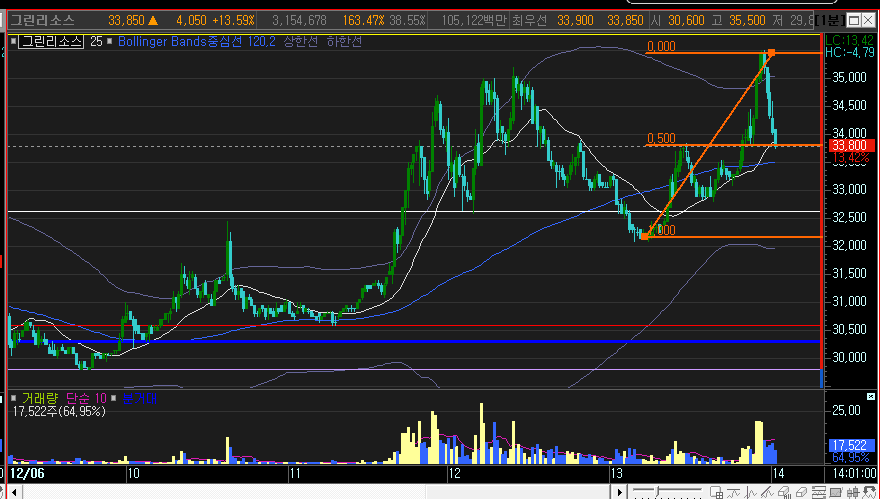Click the open price 30,600
Image resolution: width=880 pixels, height=499 pixels.
pos(686,21)
